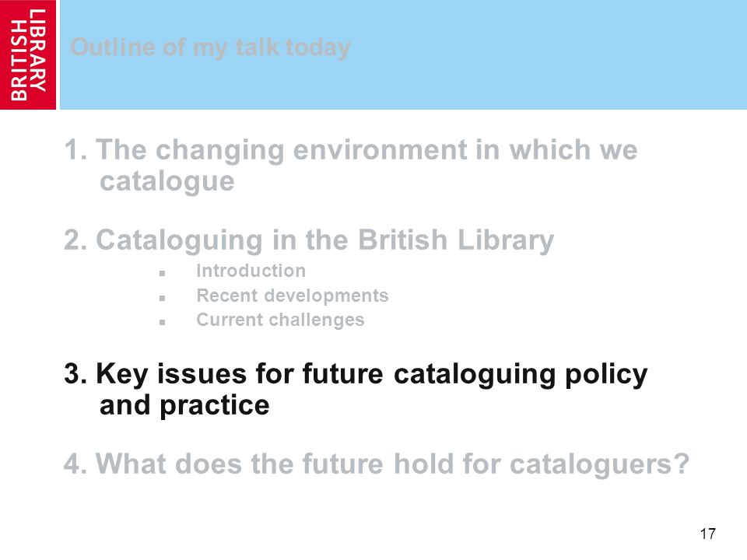
Task: Click the British Library logo
Action: click(x=28, y=54)
